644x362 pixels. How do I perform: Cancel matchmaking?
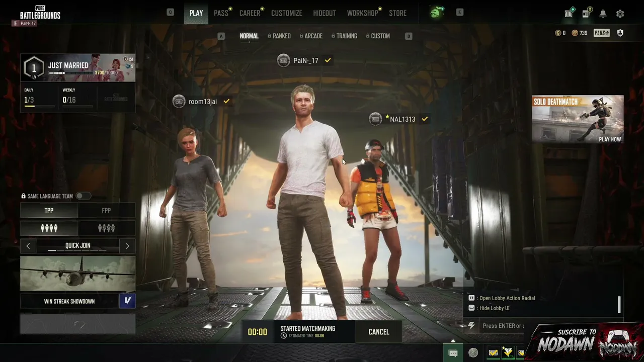pyautogui.click(x=378, y=332)
